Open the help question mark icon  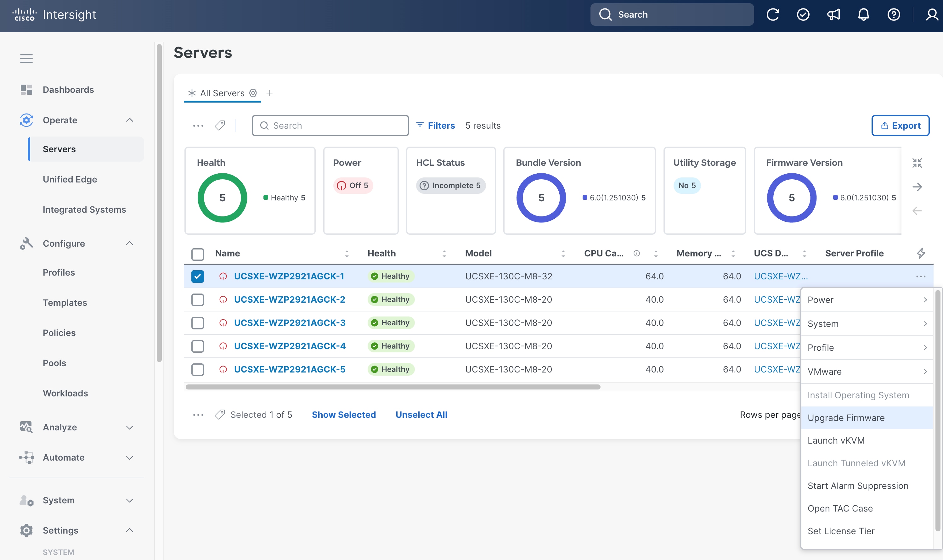894,15
